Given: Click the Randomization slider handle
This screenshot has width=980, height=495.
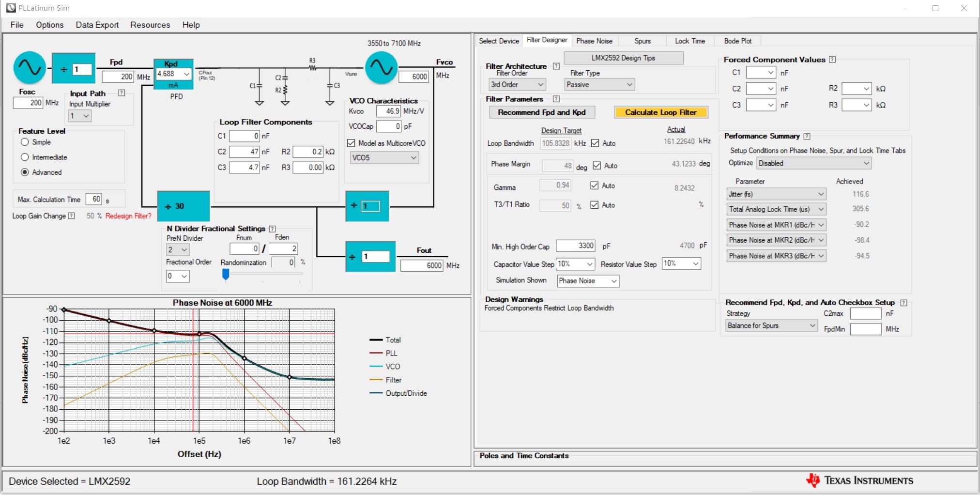Looking at the screenshot, I should (226, 275).
